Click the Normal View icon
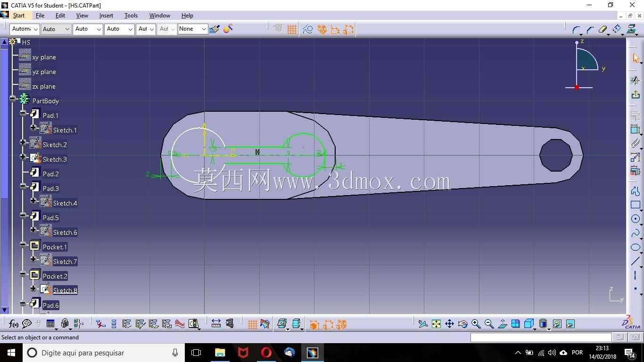The height and width of the screenshot is (362, 644). tap(502, 324)
